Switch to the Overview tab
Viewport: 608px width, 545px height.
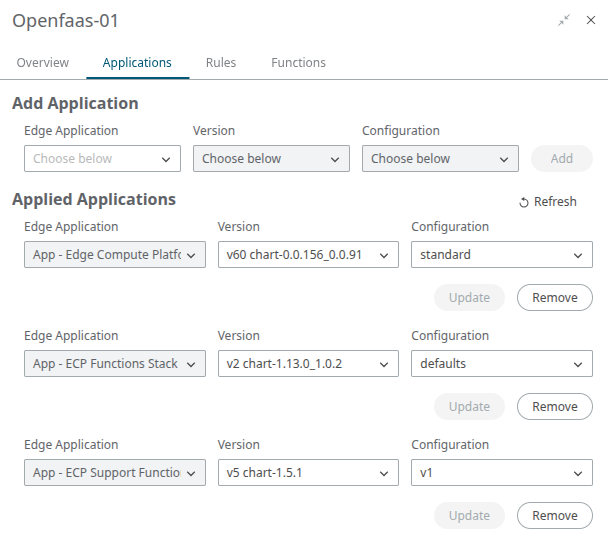tap(43, 62)
